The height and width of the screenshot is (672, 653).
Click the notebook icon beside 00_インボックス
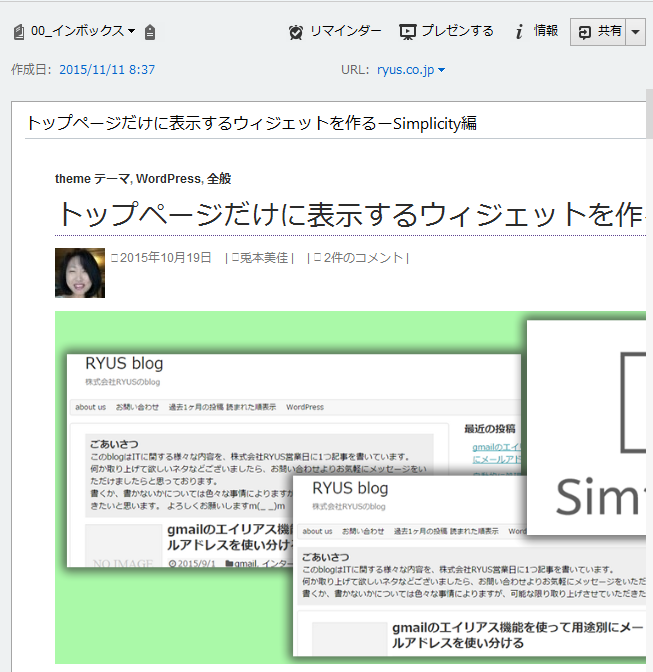pyautogui.click(x=18, y=32)
